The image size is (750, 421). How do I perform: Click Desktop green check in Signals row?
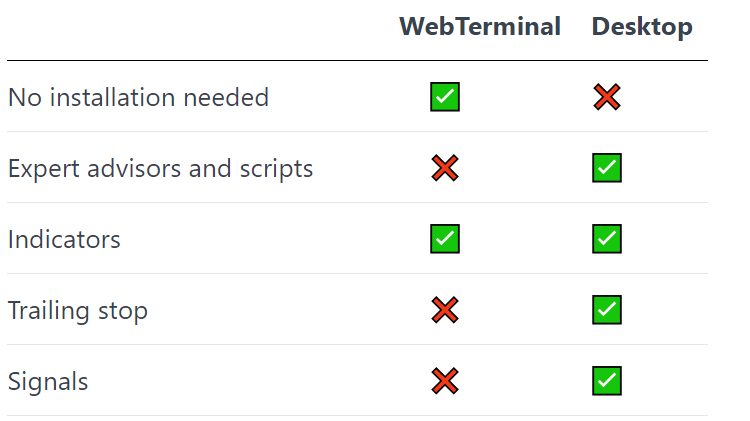tap(606, 381)
